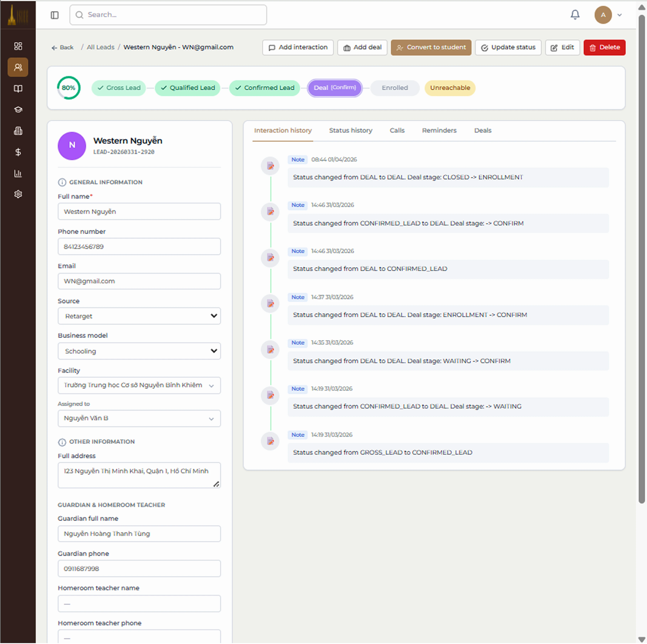Click Convert to student button
Screen dimensions: 647x644
[431, 47]
